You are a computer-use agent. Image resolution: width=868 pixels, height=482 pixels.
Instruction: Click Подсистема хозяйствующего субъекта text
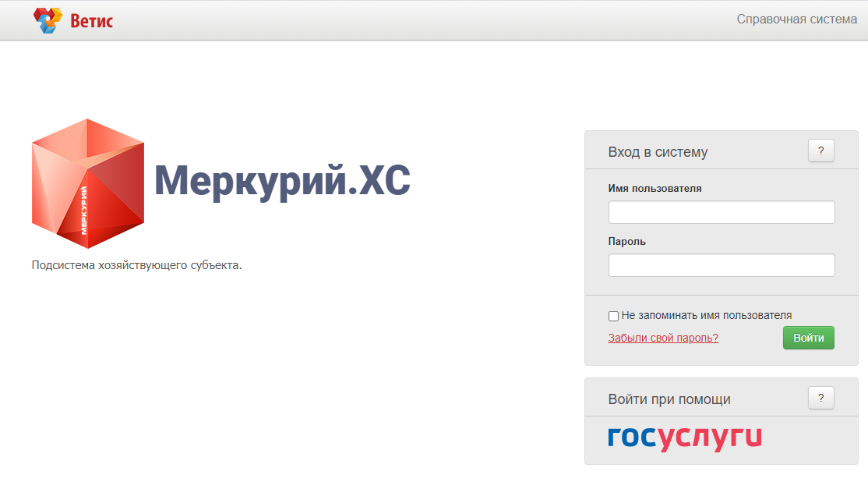tap(136, 265)
